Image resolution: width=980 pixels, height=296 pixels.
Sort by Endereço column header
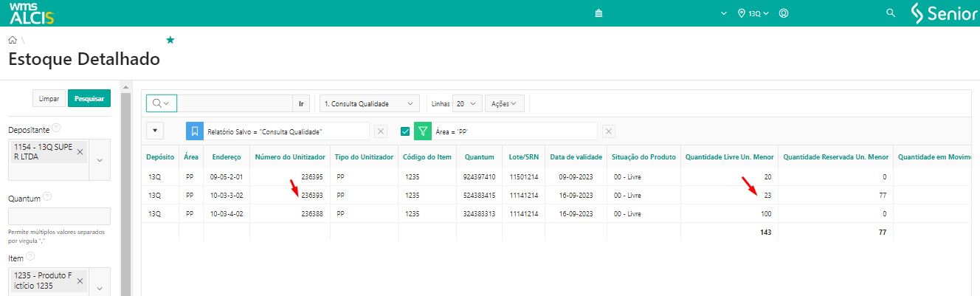click(226, 157)
